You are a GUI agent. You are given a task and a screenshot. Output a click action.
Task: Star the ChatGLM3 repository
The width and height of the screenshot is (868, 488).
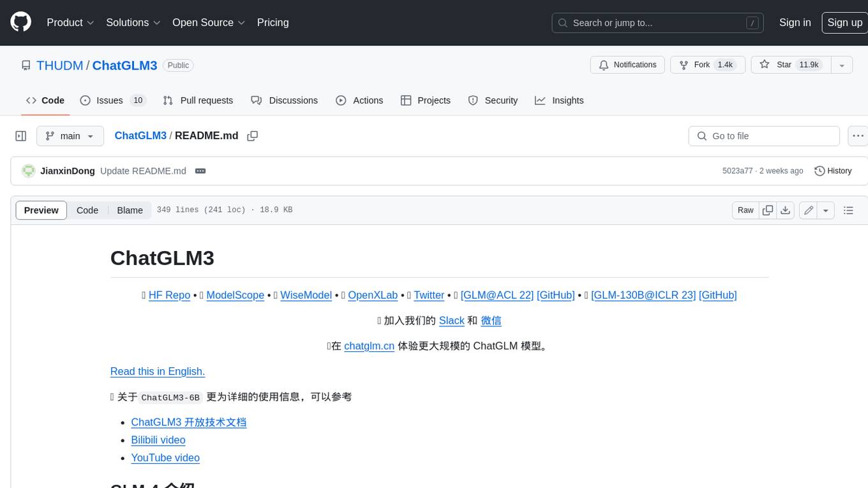click(791, 65)
